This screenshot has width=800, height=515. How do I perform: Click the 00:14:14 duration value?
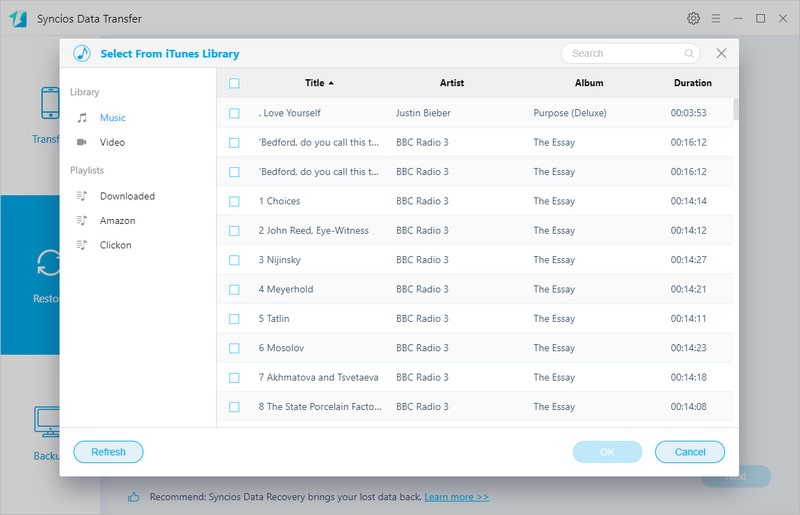(x=688, y=201)
